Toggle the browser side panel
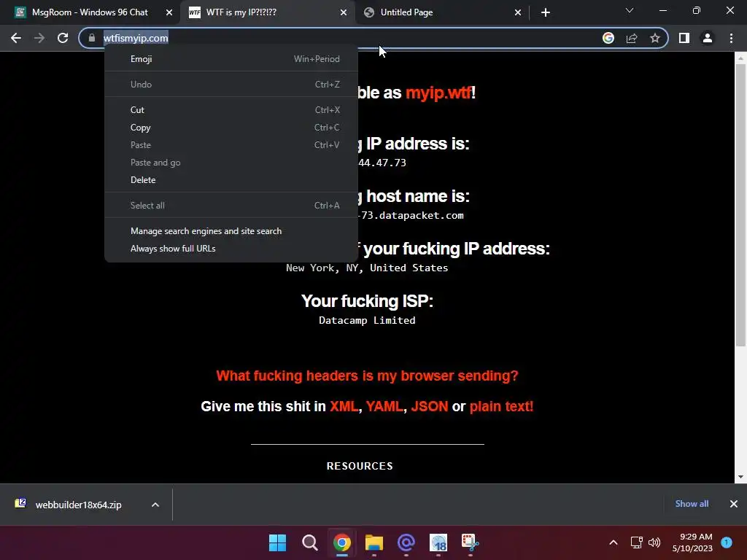The image size is (747, 560). pos(684,38)
